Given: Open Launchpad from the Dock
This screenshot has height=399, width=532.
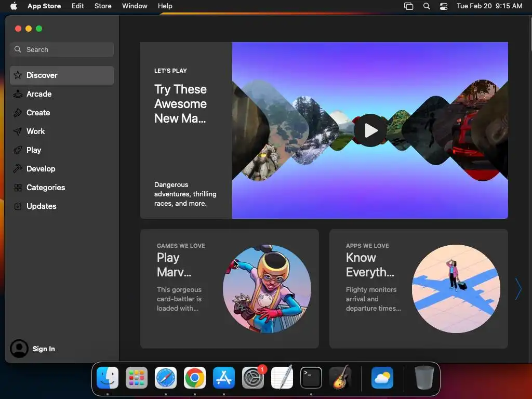Looking at the screenshot, I should point(137,378).
